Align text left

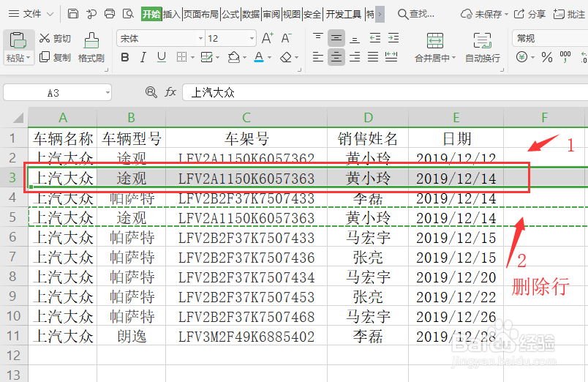[x=318, y=57]
